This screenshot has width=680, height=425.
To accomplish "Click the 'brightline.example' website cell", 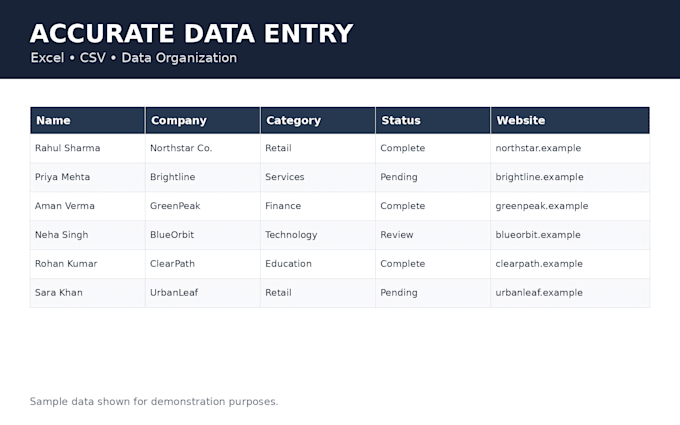I will [x=570, y=177].
